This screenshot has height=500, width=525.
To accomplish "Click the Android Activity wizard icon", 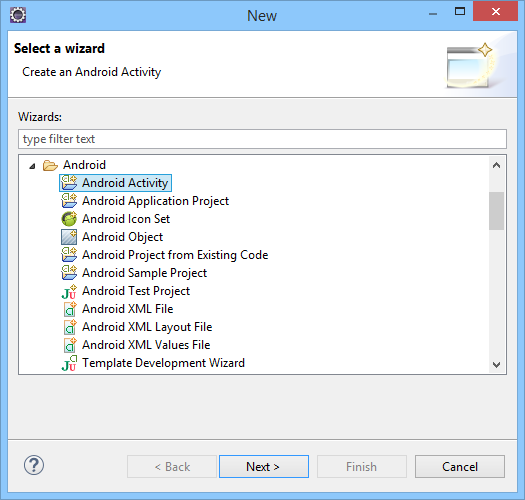I will pos(69,183).
